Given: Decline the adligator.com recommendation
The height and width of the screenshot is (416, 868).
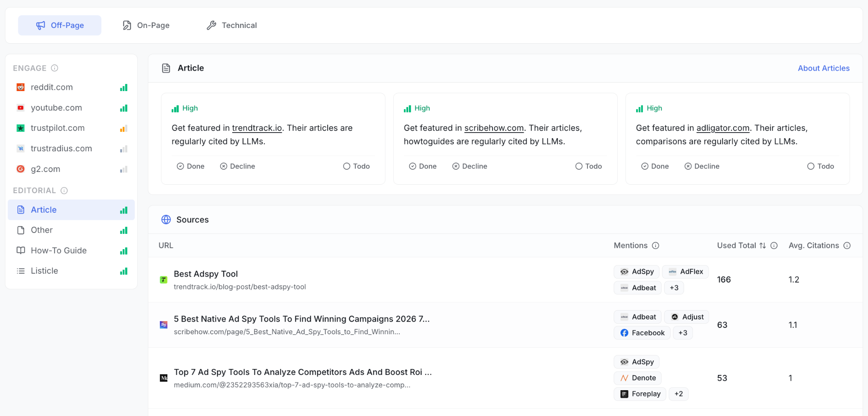Looking at the screenshot, I should 702,166.
